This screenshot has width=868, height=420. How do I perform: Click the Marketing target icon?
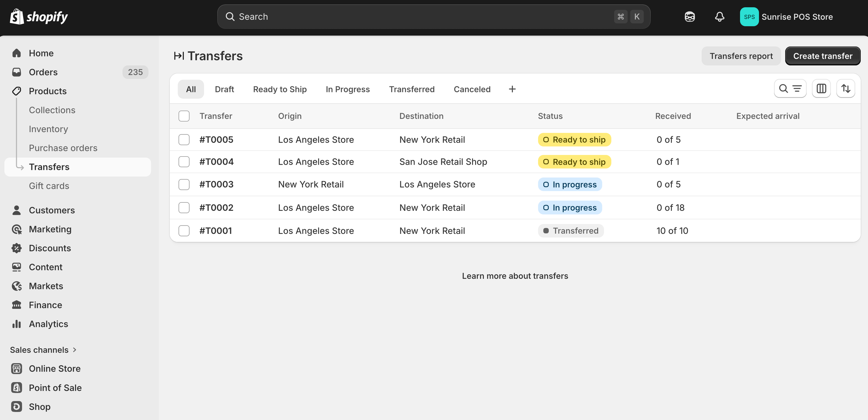tap(17, 229)
